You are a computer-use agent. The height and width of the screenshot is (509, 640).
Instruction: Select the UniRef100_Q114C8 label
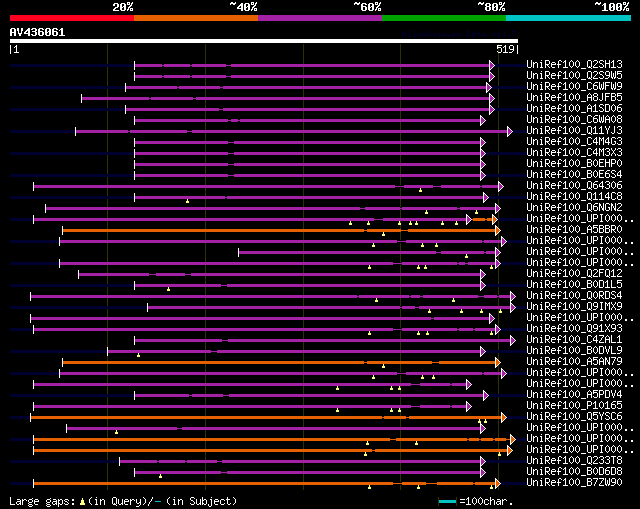click(x=574, y=196)
